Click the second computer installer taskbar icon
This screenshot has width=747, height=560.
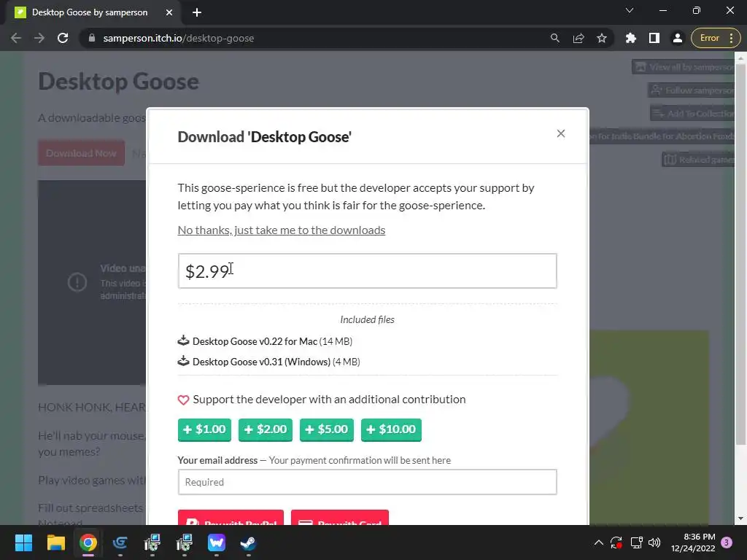(x=185, y=542)
